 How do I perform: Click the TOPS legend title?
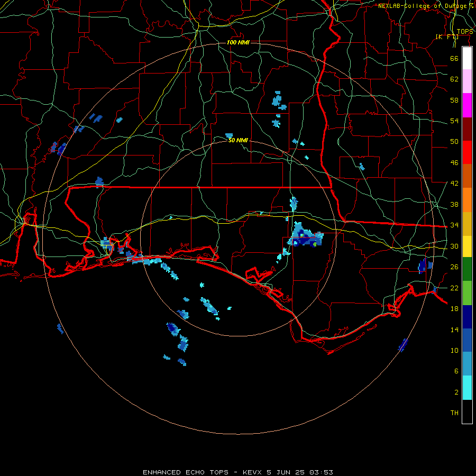(x=465, y=32)
